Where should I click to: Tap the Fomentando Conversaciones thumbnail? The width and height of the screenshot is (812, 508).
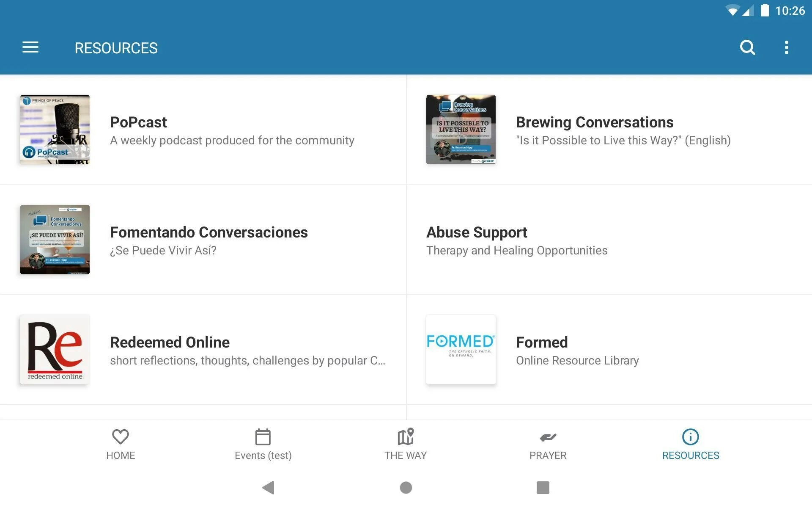pos(55,240)
